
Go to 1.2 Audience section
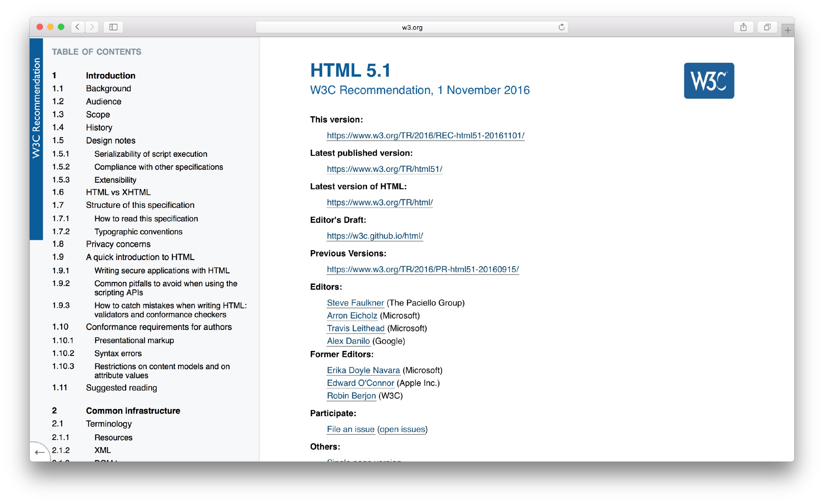point(103,101)
